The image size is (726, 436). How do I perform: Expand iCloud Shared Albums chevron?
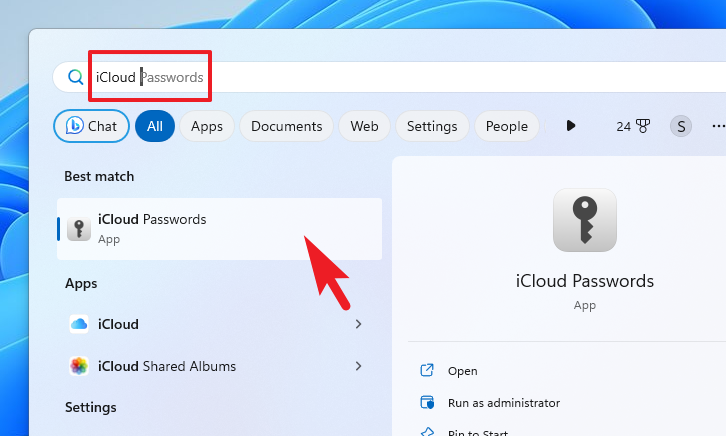tap(358, 366)
